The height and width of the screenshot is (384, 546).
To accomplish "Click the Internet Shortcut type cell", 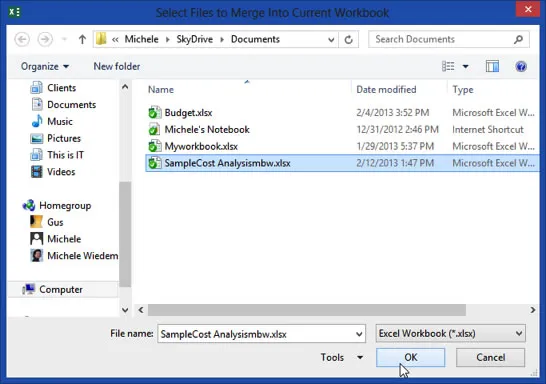I will point(488,130).
